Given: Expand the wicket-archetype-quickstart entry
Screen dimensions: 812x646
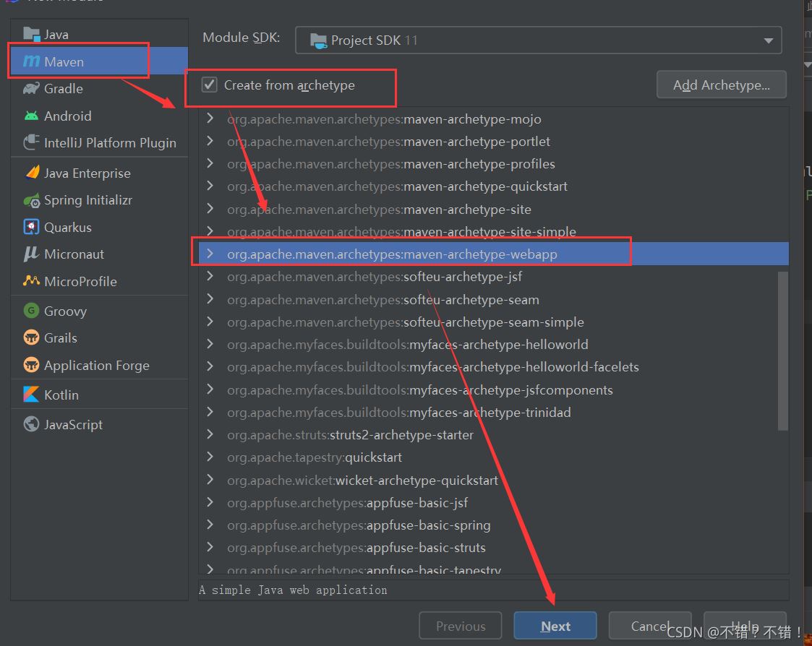Looking at the screenshot, I should point(210,480).
